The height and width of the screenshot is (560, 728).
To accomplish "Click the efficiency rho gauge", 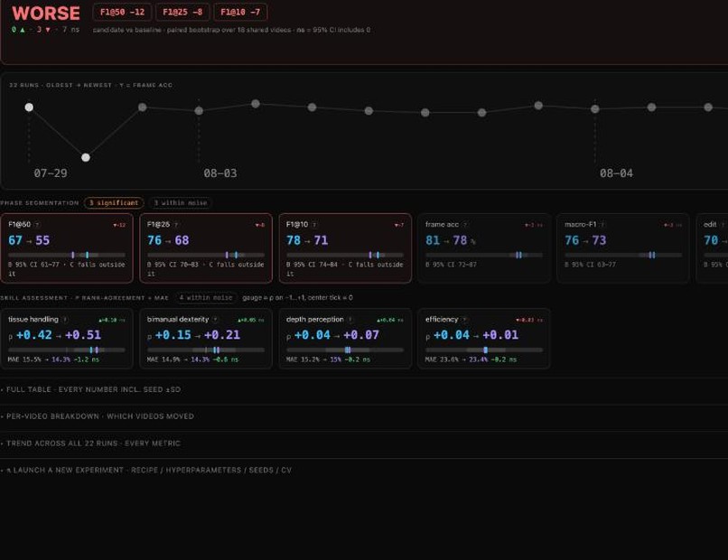I will coord(484,350).
